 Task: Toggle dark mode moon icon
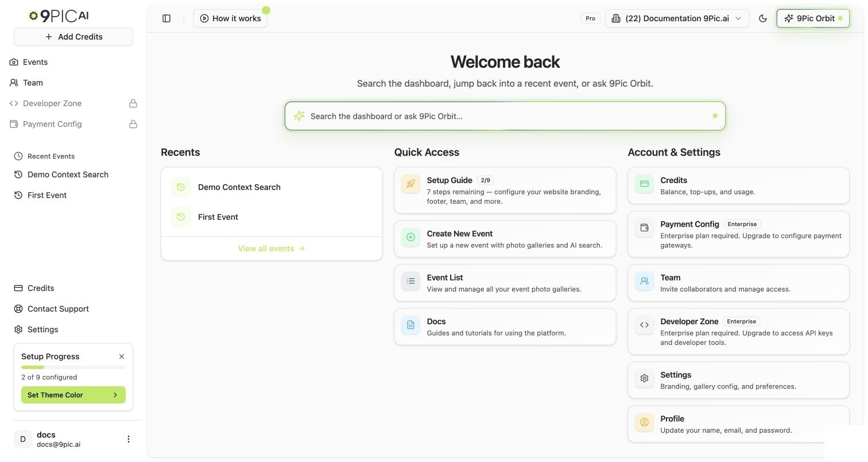point(763,18)
